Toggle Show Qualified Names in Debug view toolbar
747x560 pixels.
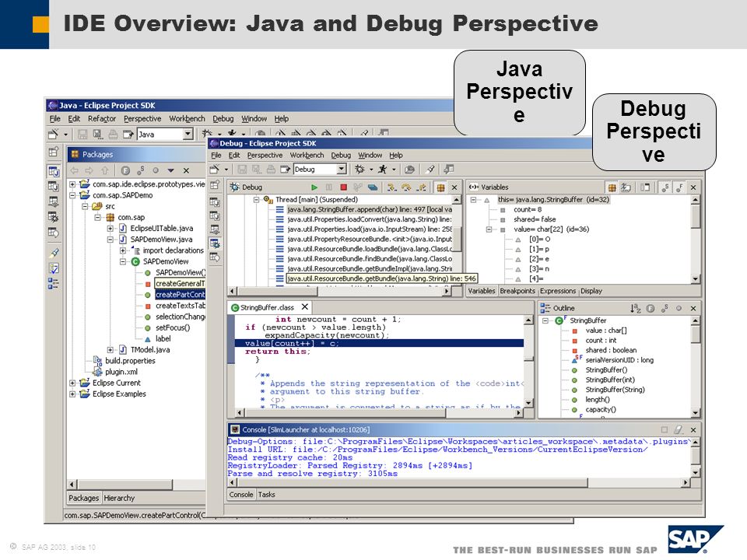[x=440, y=187]
